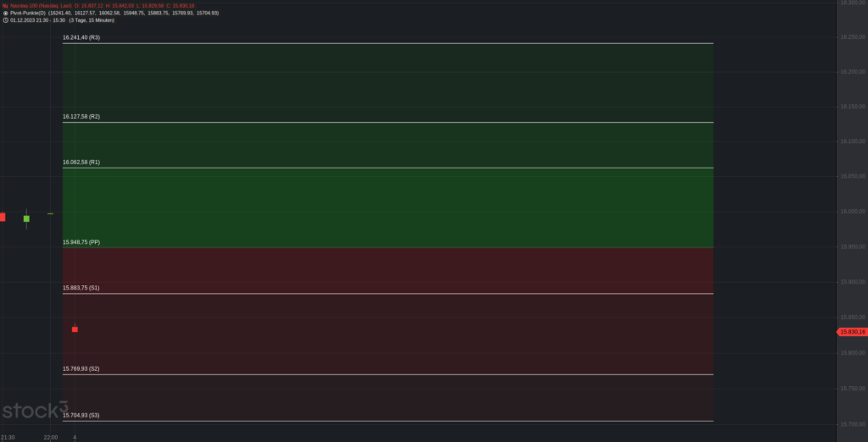Select the 01.12.2023 date range text
This screenshot has height=442, width=868.
tap(37, 20)
